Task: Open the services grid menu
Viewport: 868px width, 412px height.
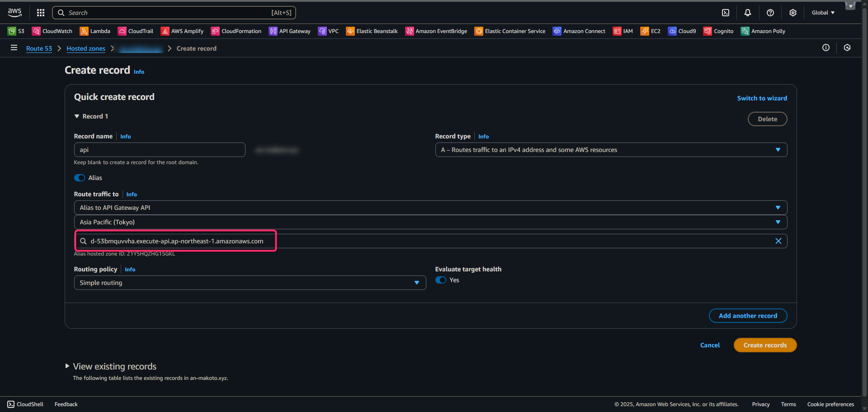Action: [x=41, y=13]
